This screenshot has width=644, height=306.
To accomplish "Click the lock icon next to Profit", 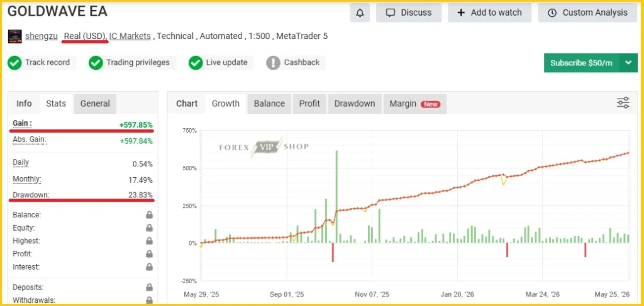I will [149, 254].
